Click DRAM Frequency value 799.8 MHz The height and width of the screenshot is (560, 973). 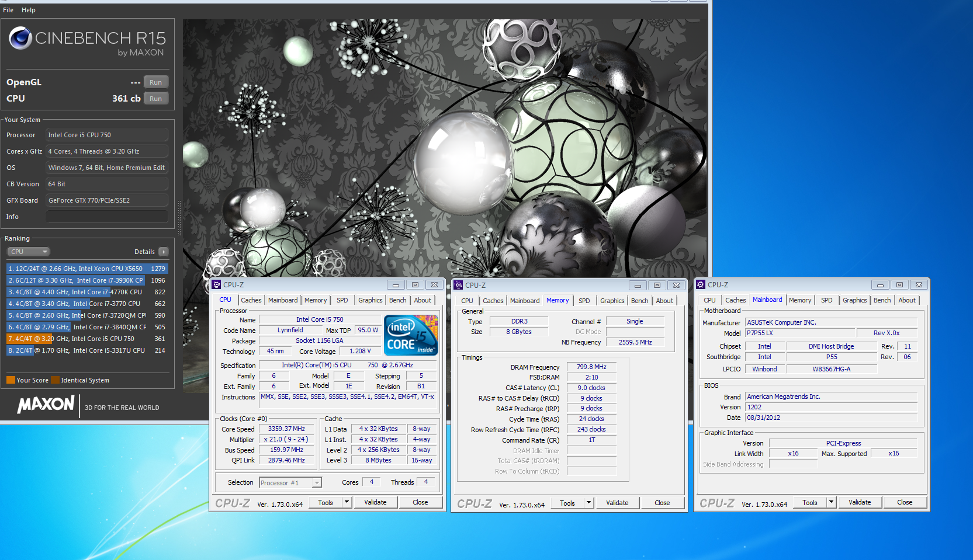pyautogui.click(x=591, y=367)
